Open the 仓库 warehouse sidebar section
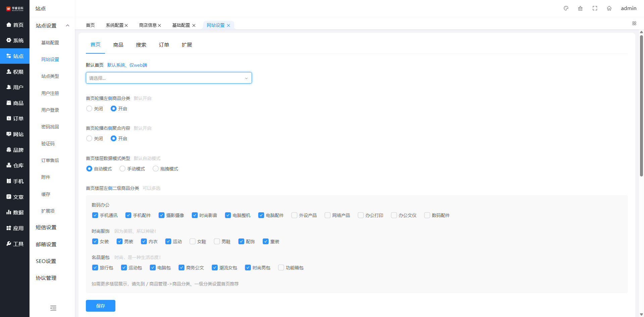The height and width of the screenshot is (317, 644). [15, 165]
